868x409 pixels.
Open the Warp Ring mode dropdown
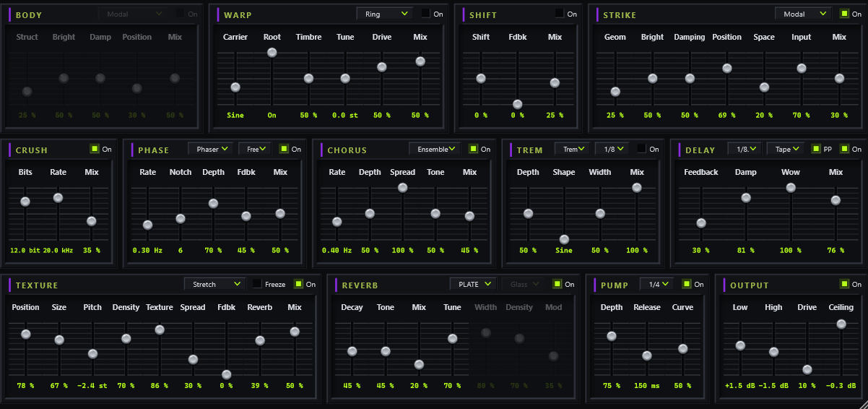coord(384,14)
